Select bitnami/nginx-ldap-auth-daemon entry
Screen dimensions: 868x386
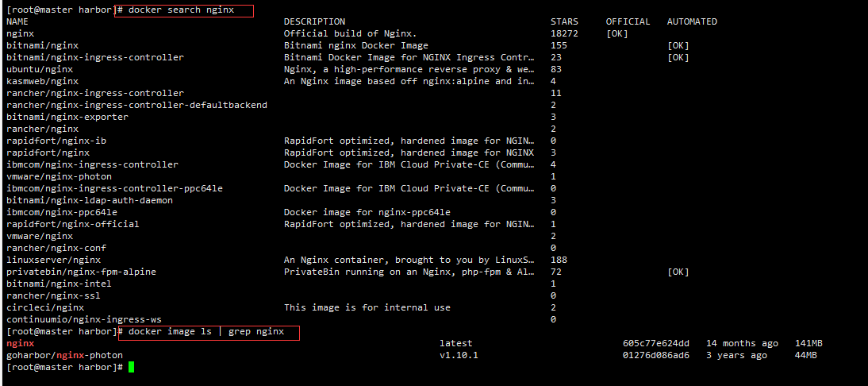coord(89,200)
